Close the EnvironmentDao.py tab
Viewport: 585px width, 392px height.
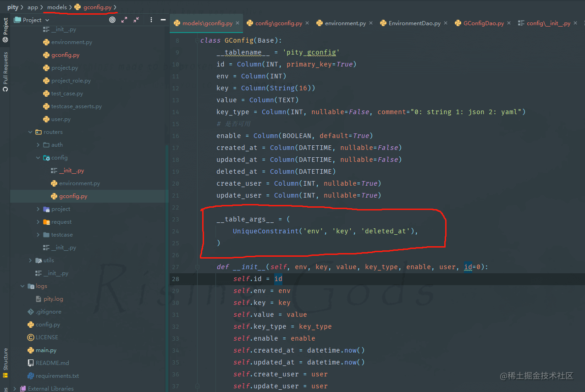(445, 23)
